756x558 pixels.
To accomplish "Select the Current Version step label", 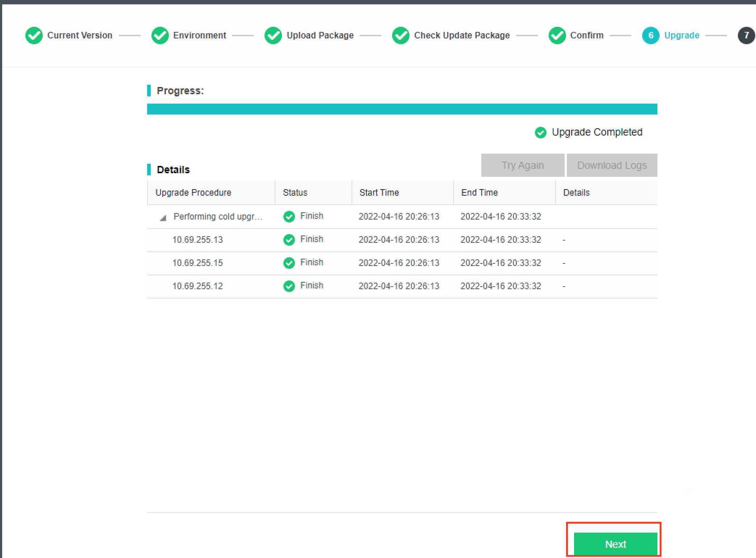I will [x=80, y=36].
